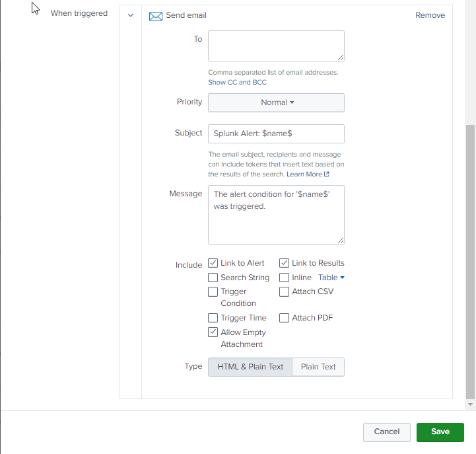Open Show CC and BCC link
This screenshot has width=476, height=454.
click(237, 83)
